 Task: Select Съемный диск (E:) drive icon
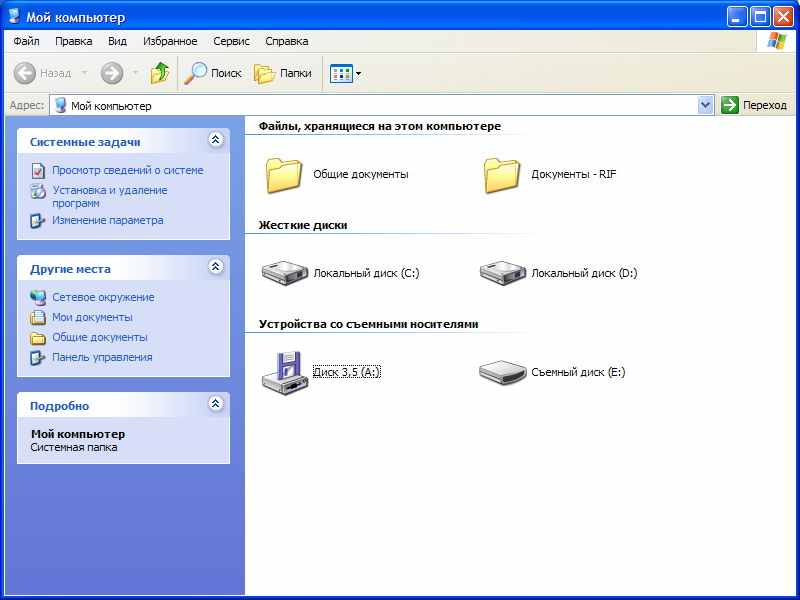(x=503, y=372)
